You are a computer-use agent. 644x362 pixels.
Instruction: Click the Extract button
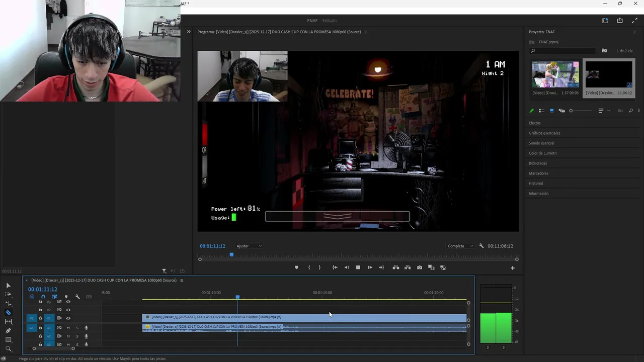pos(408,267)
